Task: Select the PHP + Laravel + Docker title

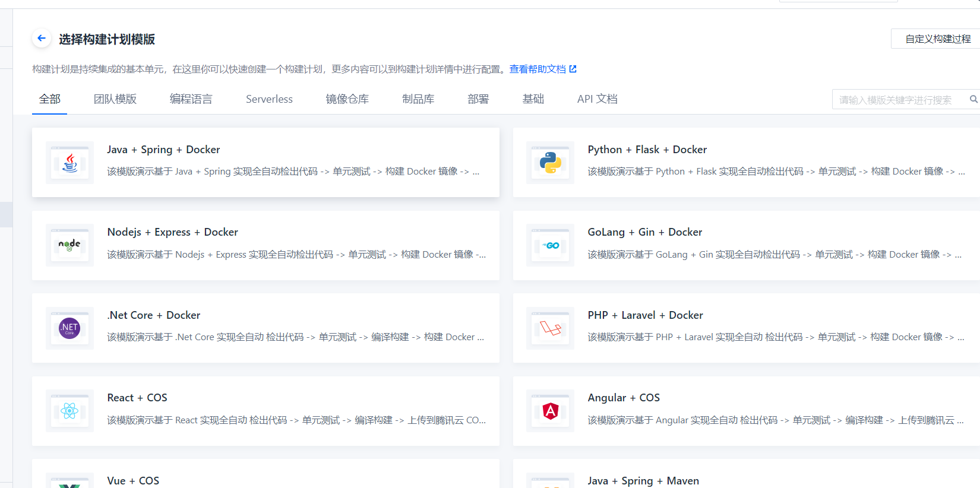Action: [646, 315]
